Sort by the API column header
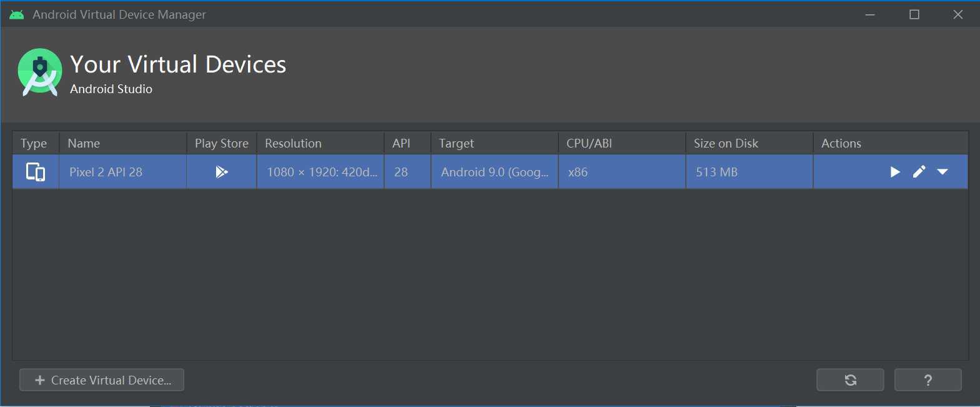The width and height of the screenshot is (980, 407). 407,143
